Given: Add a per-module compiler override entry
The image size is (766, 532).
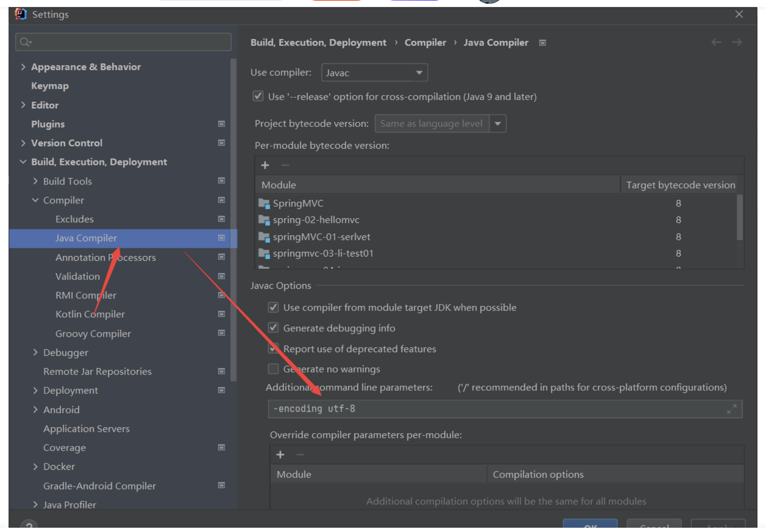Looking at the screenshot, I should pos(280,455).
